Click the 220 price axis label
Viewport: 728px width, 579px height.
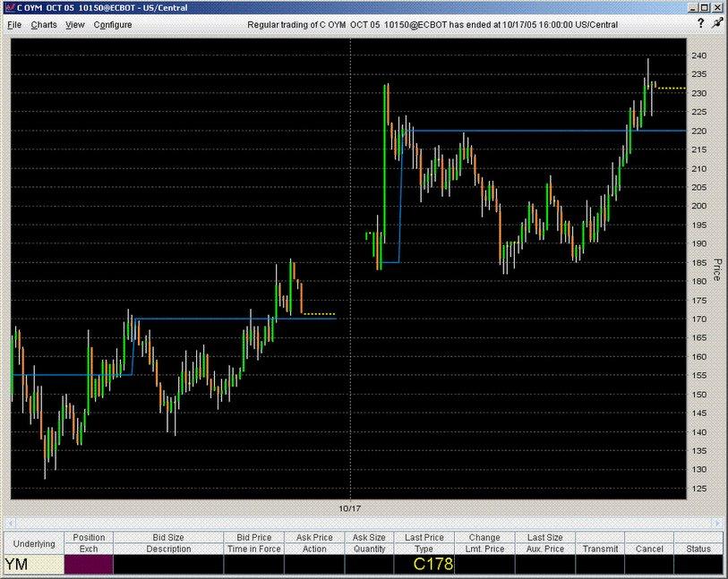(x=698, y=131)
